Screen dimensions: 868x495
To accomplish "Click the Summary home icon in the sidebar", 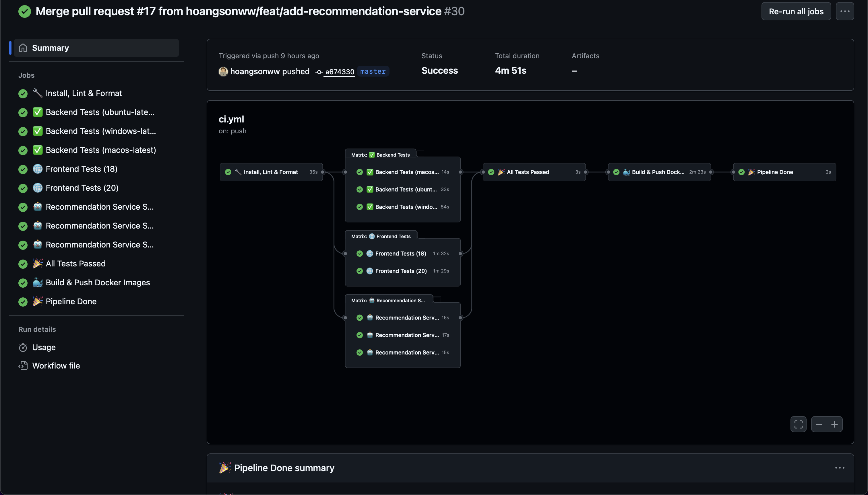I will point(23,48).
